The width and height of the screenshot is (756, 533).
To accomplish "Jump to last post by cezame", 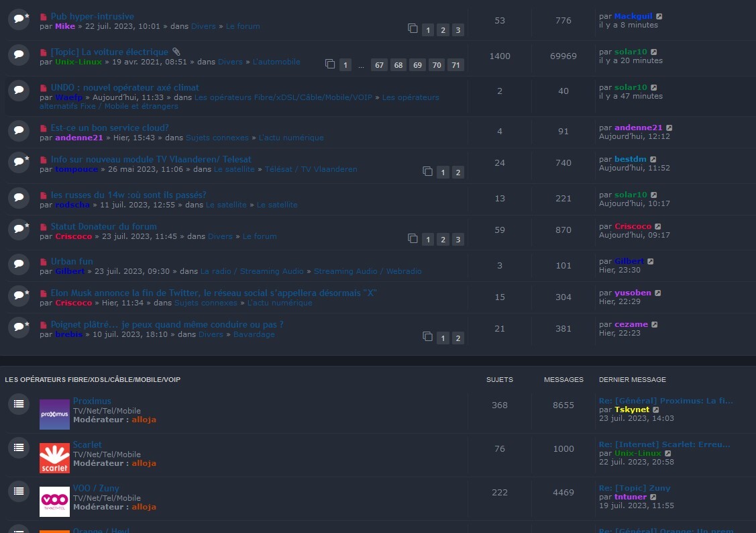I will (x=654, y=325).
